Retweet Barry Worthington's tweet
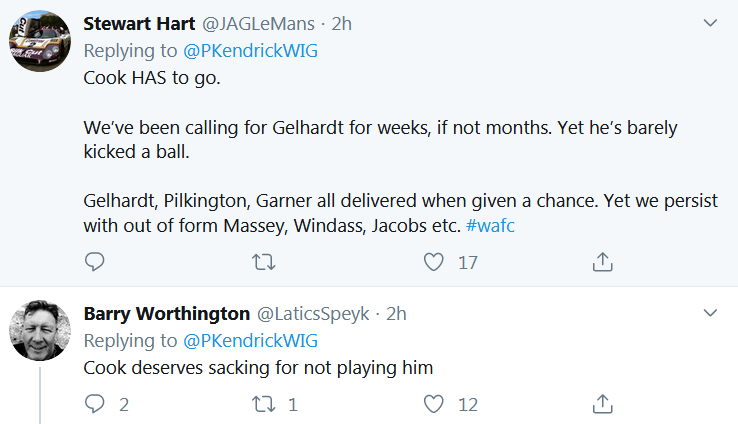This screenshot has width=738, height=424. [265, 404]
